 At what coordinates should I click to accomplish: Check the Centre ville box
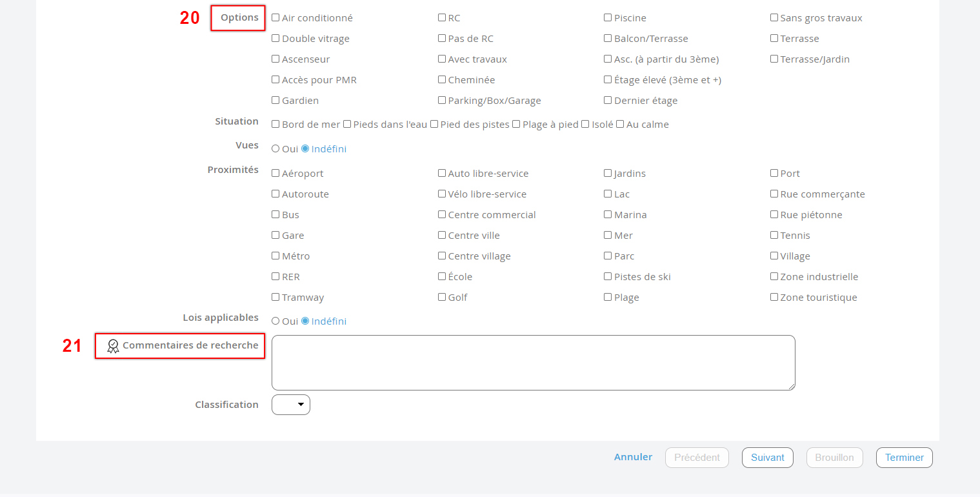pos(442,236)
